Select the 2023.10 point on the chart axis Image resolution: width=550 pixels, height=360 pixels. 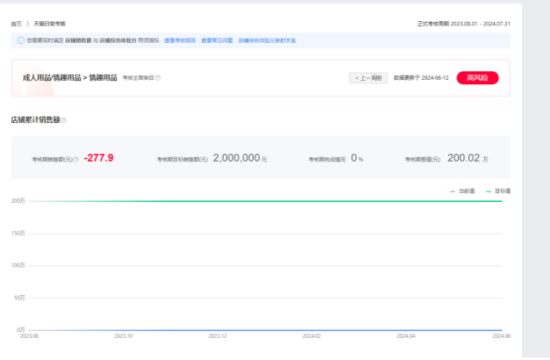tap(123, 336)
